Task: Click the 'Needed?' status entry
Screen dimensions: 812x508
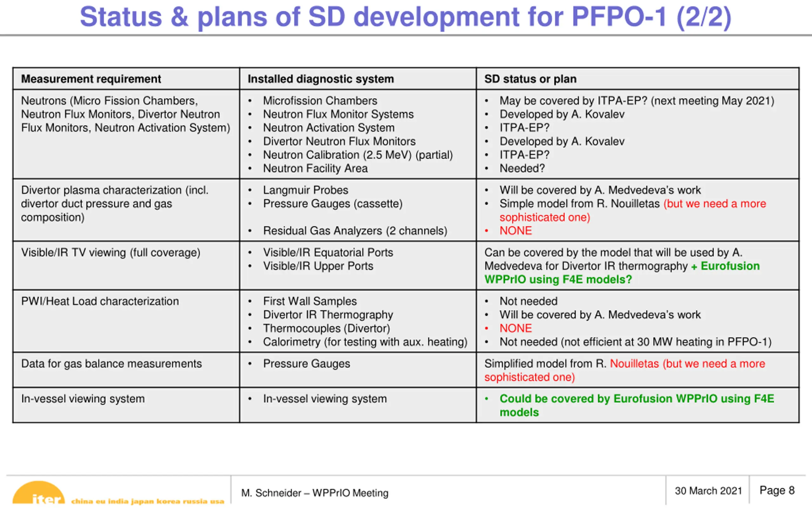Action: coord(522,168)
